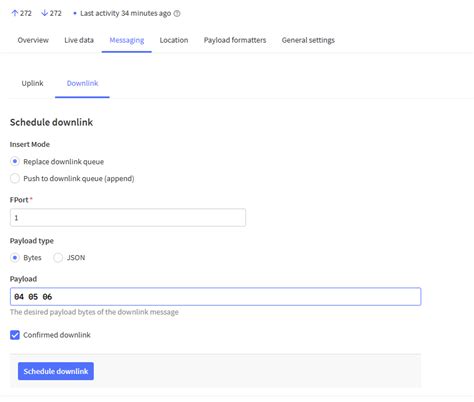474x402 pixels.
Task: Open the Overview tab
Action: point(33,40)
